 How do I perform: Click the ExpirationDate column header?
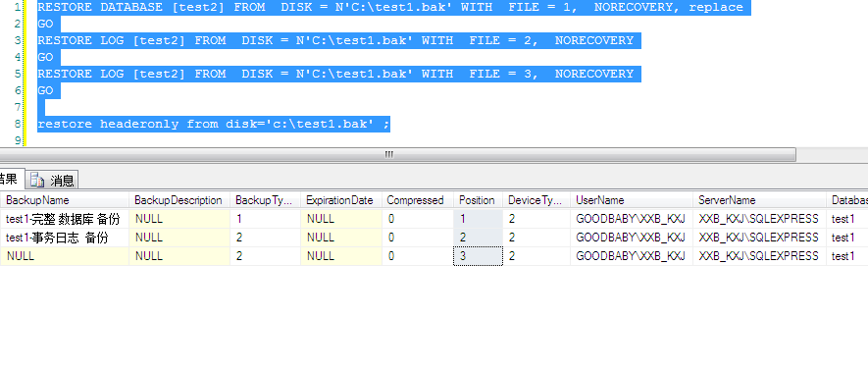[x=341, y=200]
